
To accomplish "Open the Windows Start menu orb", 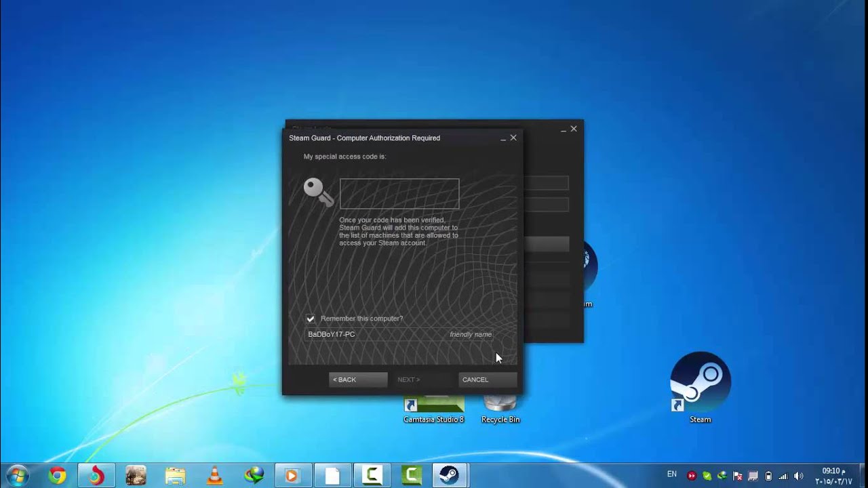I will pyautogui.click(x=18, y=475).
